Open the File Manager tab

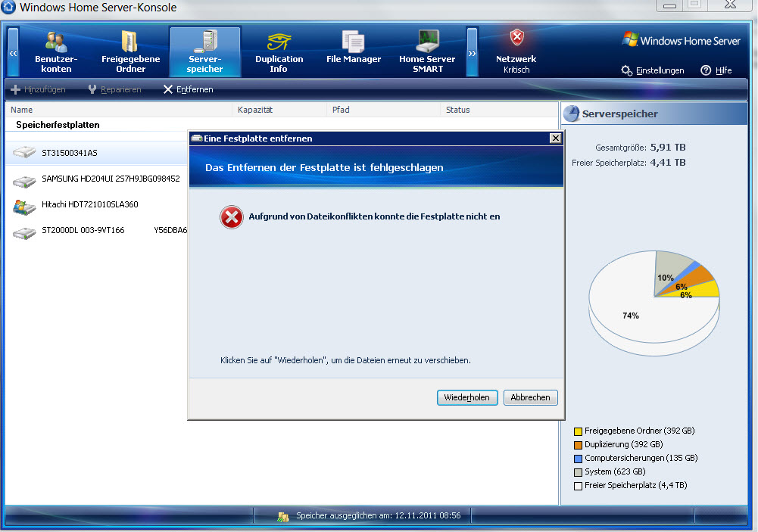(x=354, y=51)
